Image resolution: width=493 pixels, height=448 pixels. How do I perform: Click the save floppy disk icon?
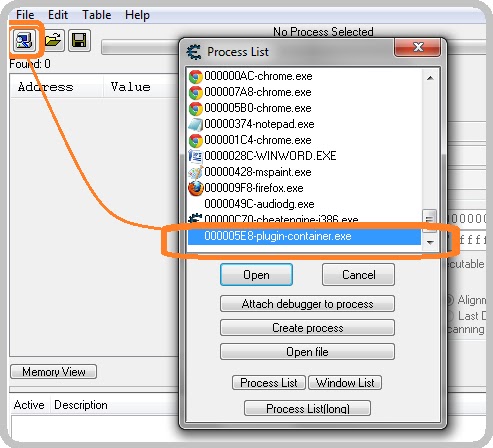coord(79,40)
